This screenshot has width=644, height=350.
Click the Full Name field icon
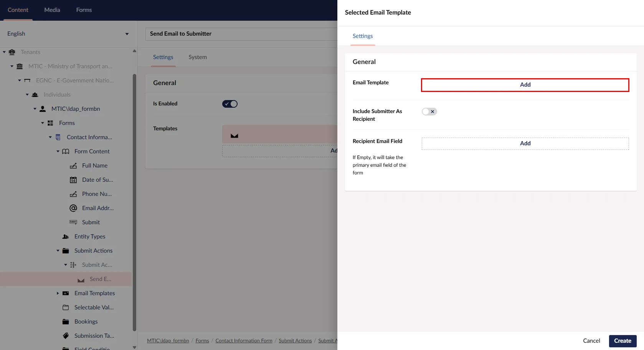pos(73,166)
